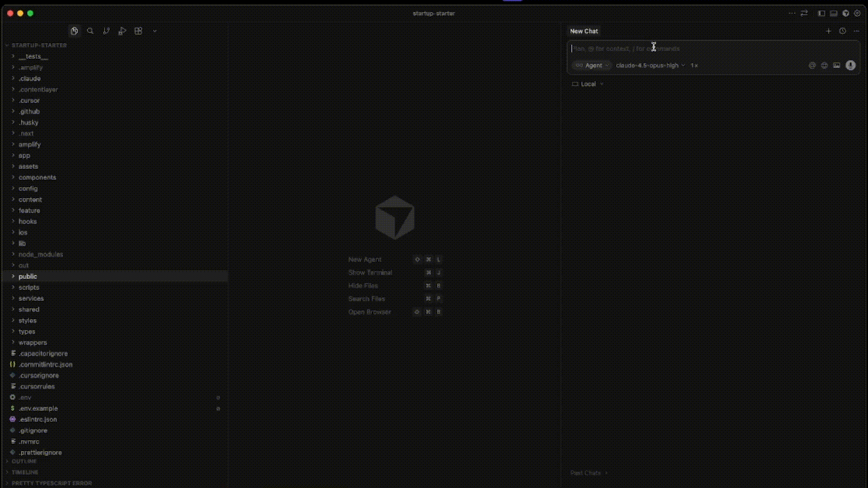Click the microphone icon in the chat box

(x=851, y=66)
